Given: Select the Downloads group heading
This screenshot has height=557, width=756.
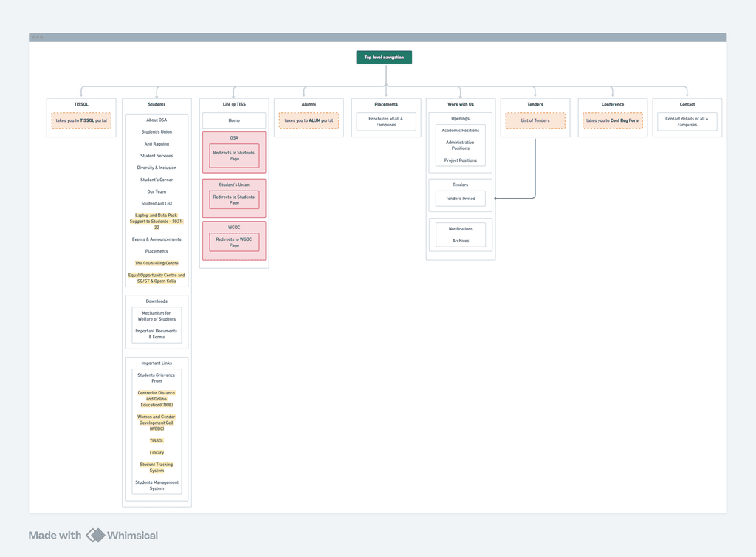Looking at the screenshot, I should [x=157, y=301].
